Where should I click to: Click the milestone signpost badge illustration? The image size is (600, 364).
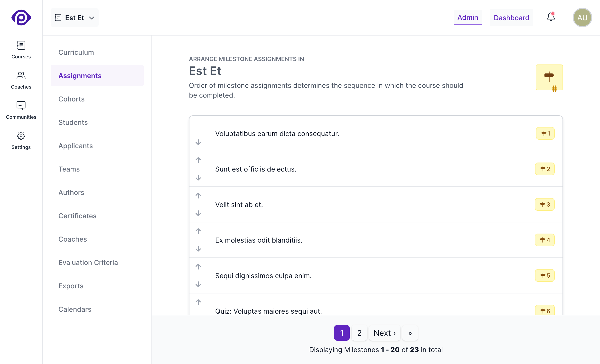tap(549, 77)
